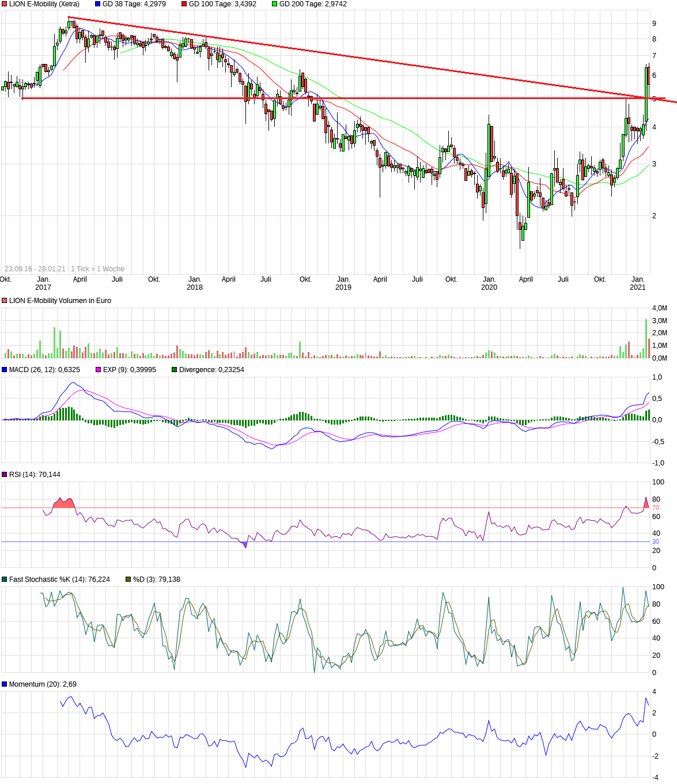
Task: Click the red shaded RSI overbought area in early 2017
Action: tap(63, 504)
